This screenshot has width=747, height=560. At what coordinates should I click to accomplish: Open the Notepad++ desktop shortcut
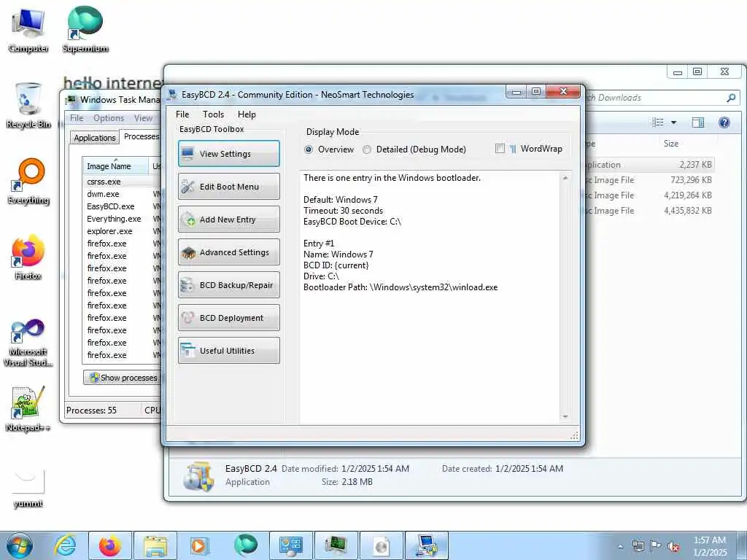point(28,408)
